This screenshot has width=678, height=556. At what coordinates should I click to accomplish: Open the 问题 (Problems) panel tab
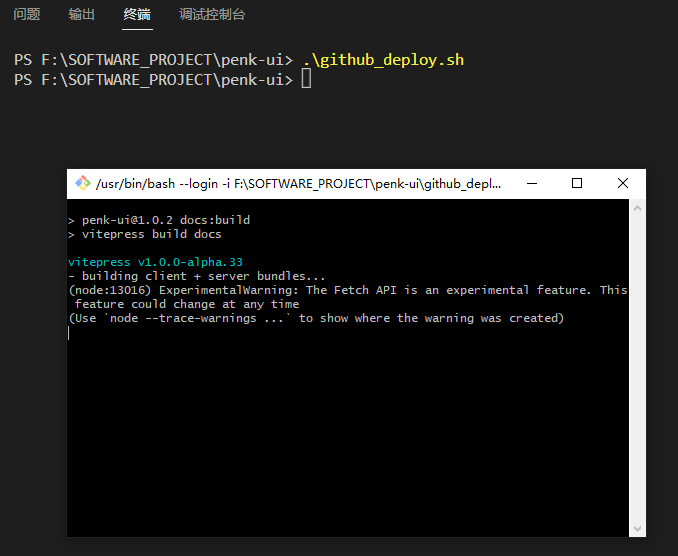pyautogui.click(x=27, y=14)
